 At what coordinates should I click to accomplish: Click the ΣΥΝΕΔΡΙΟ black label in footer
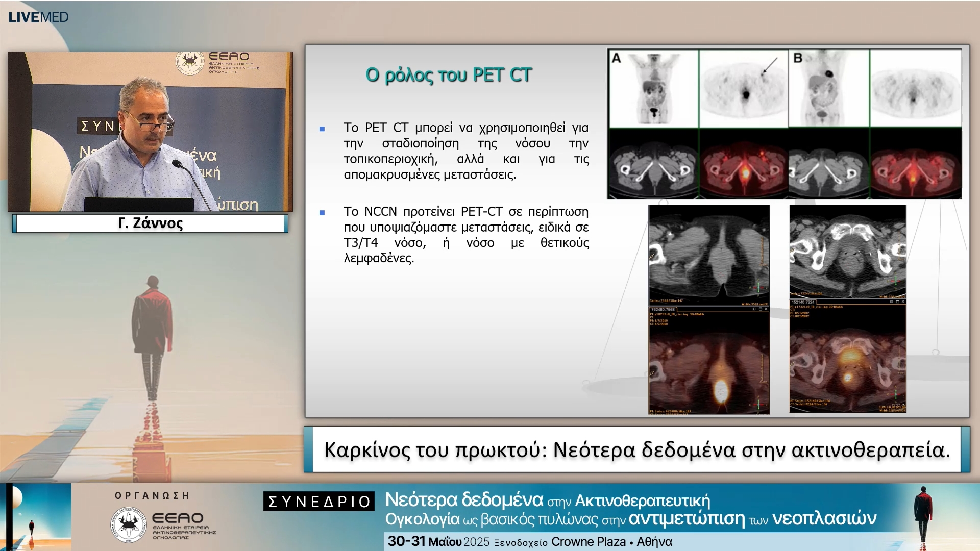click(319, 502)
